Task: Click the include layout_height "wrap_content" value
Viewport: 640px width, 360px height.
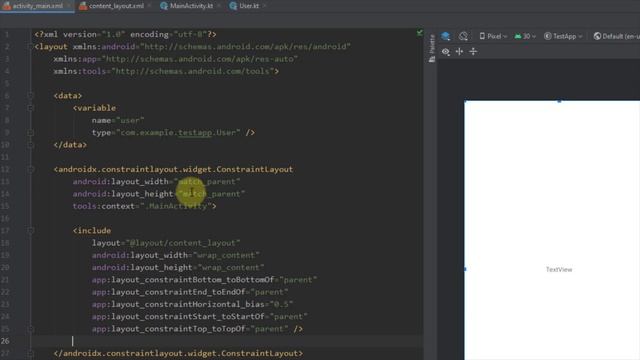Action: [x=231, y=267]
